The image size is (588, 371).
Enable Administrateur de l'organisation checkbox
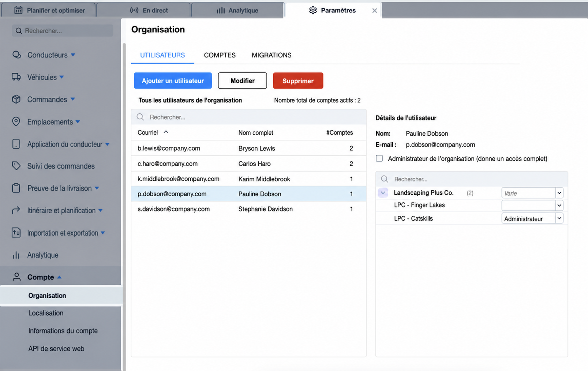click(x=379, y=158)
